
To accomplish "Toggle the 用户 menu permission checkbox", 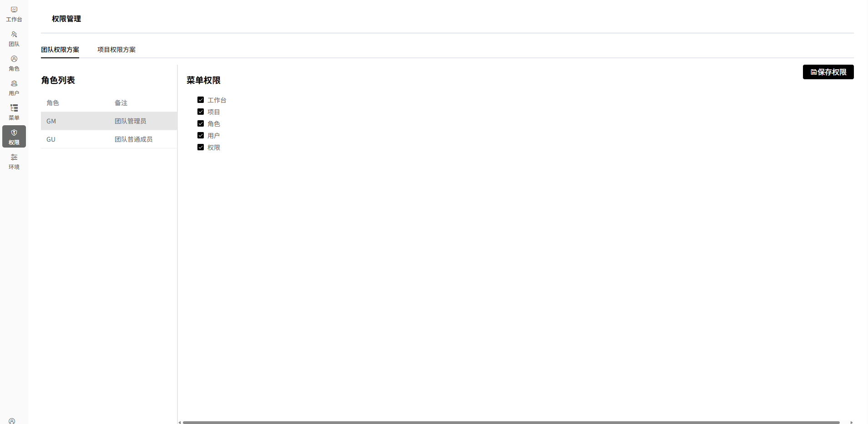I will [201, 135].
